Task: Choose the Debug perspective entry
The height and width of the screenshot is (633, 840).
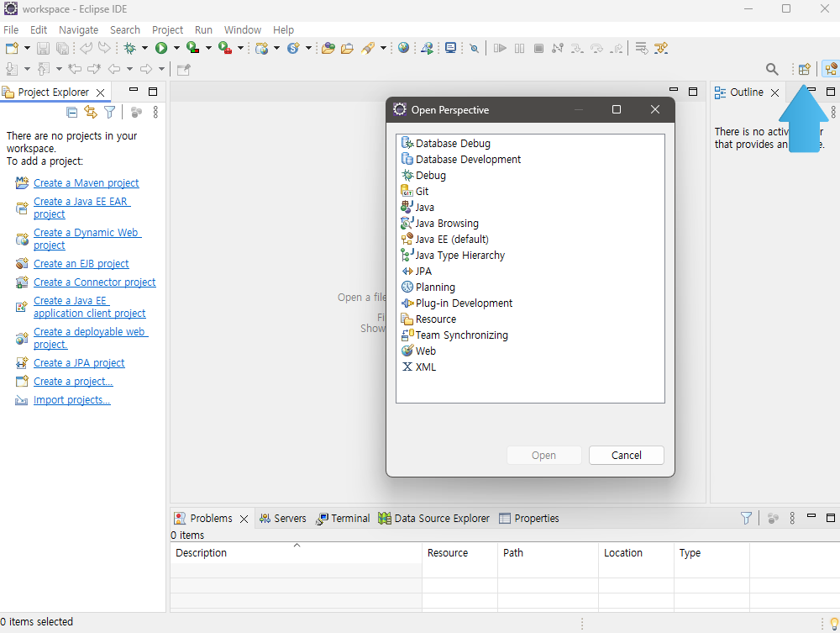Action: coord(423,175)
